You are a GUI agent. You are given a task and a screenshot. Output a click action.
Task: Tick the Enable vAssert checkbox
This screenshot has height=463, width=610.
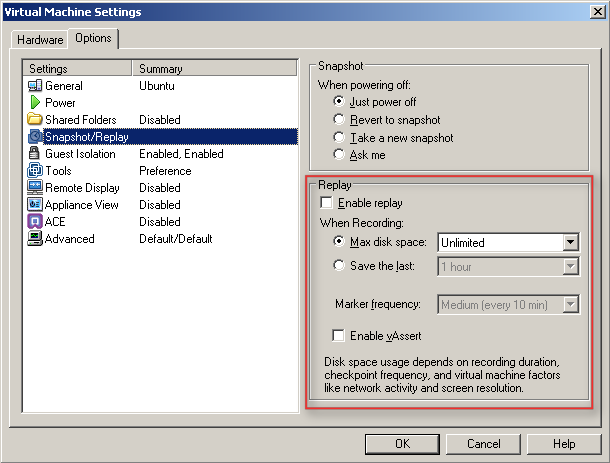coord(341,335)
